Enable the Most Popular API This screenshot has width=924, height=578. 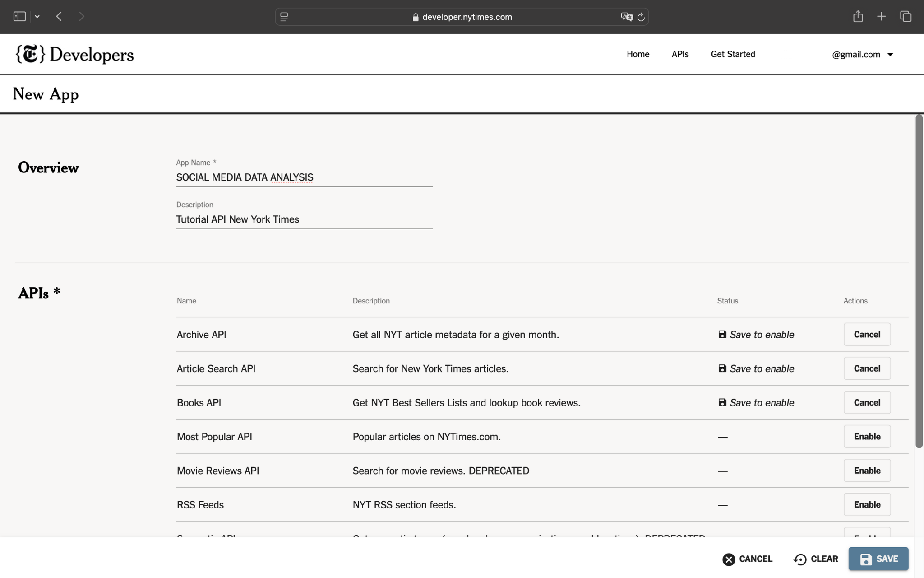[867, 437]
